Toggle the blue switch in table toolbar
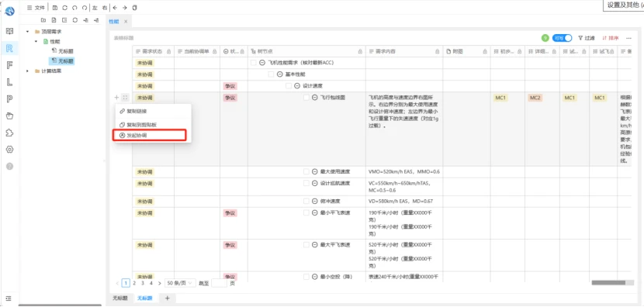Screen dimensions: 644x307 (x=562, y=38)
